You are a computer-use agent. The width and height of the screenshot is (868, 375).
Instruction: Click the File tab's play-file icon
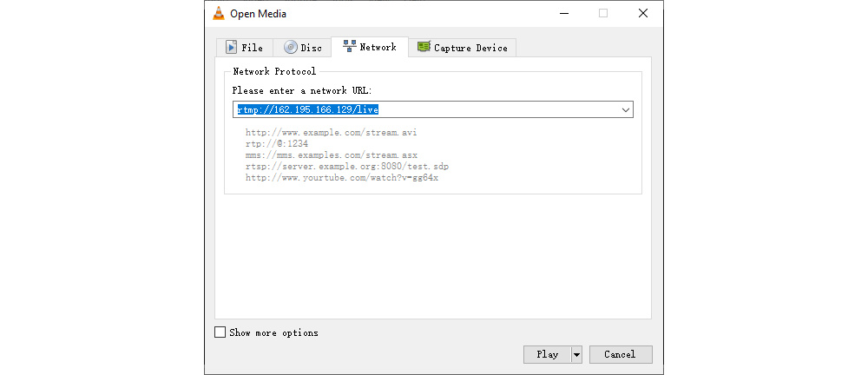(232, 48)
